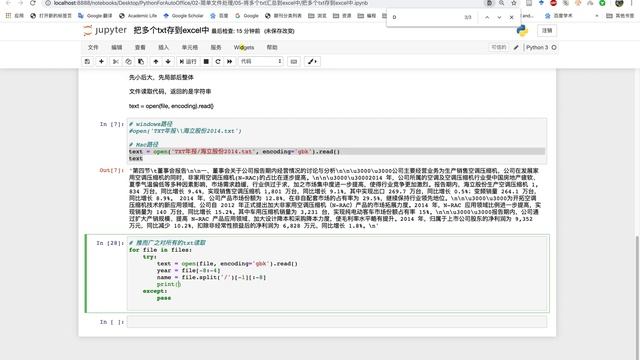Copy selected cells icon
640x360 pixels.
point(129,61)
